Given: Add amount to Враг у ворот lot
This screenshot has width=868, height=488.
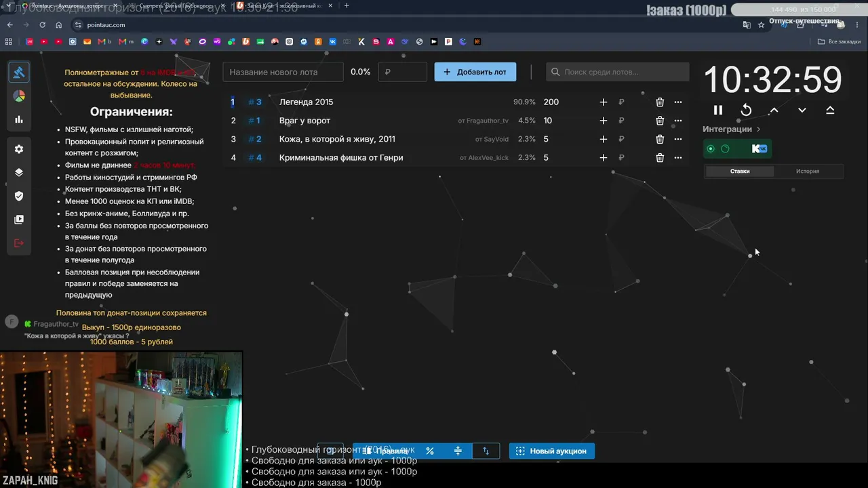Looking at the screenshot, I should click(x=604, y=121).
